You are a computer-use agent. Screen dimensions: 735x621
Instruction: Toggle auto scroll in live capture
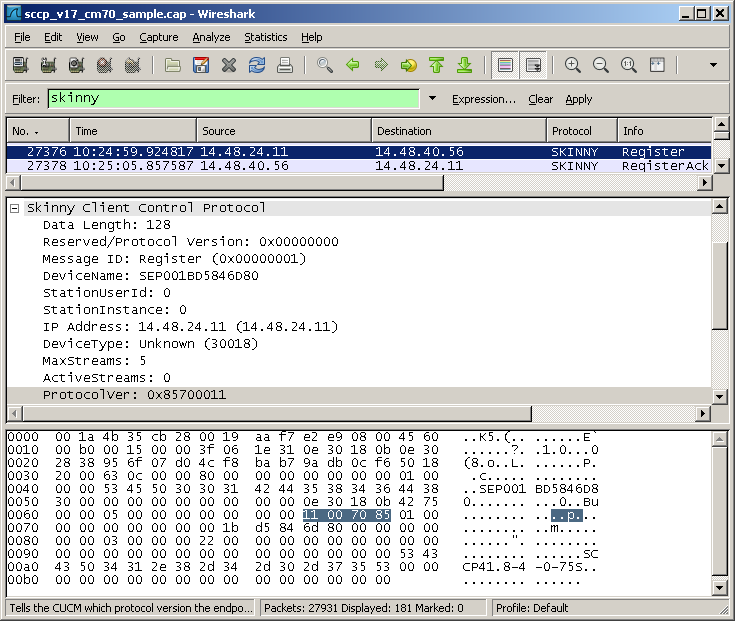pyautogui.click(x=533, y=65)
